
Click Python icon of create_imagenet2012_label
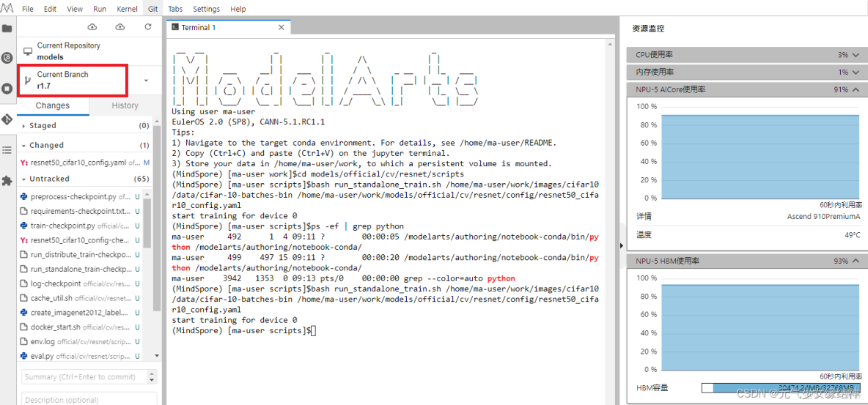click(x=24, y=313)
